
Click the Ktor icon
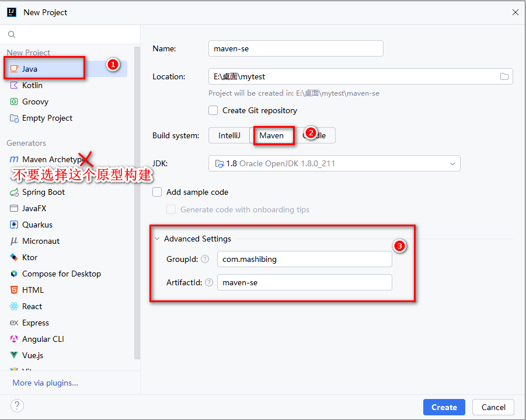tap(14, 257)
